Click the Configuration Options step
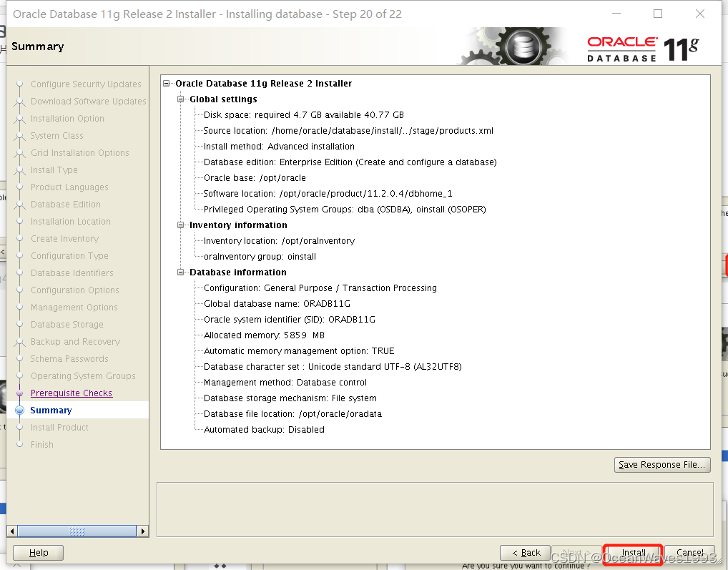 tap(75, 290)
